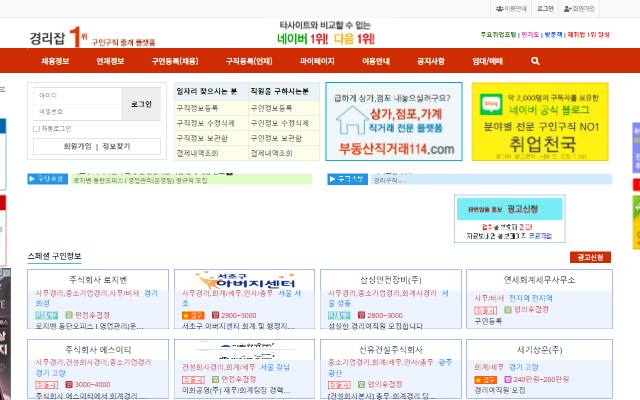This screenshot has width=640, height=400.
Task: Click the 구직정보등록 link
Action: (x=197, y=108)
